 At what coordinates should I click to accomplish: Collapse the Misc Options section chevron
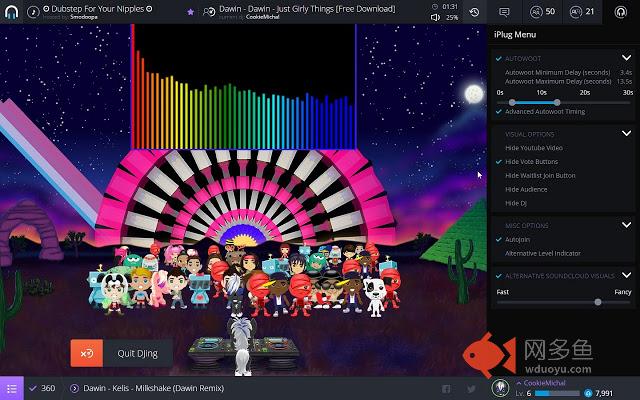pyautogui.click(x=627, y=224)
